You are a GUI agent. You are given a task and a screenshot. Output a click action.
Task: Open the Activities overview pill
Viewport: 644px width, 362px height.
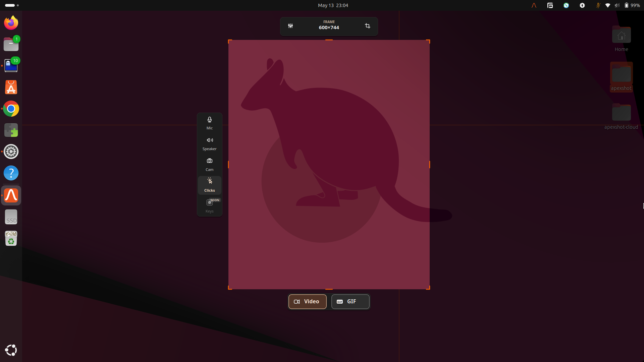tap(12, 5)
